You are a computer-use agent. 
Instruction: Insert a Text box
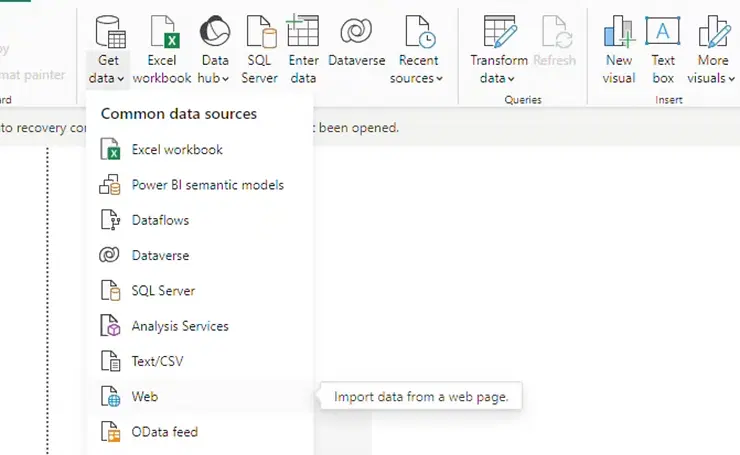663,33
